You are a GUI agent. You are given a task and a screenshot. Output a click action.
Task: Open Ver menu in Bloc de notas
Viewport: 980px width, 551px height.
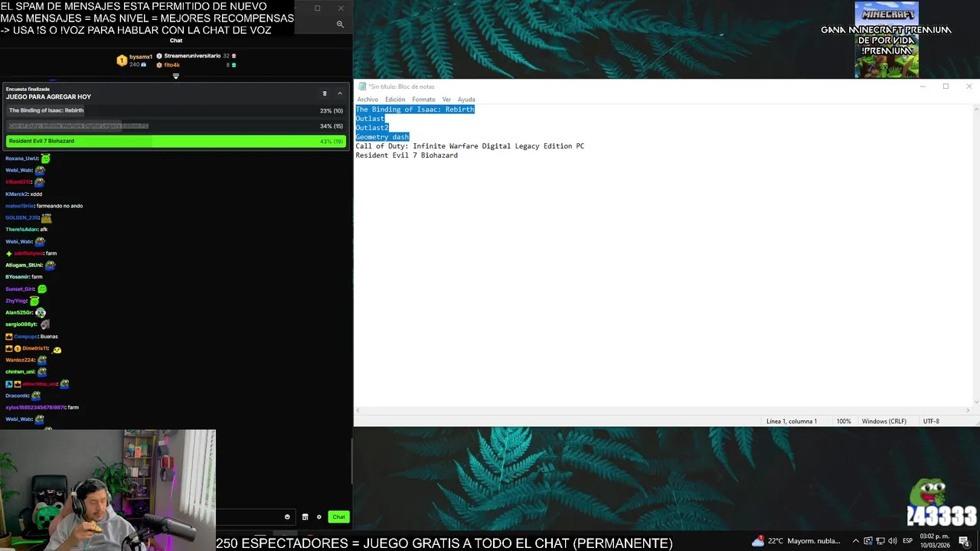click(x=446, y=99)
